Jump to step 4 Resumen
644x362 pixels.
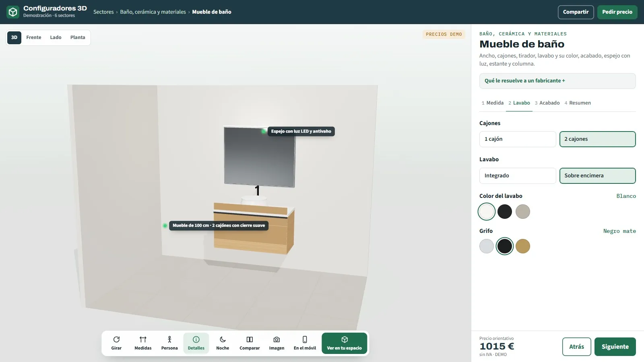(x=578, y=103)
